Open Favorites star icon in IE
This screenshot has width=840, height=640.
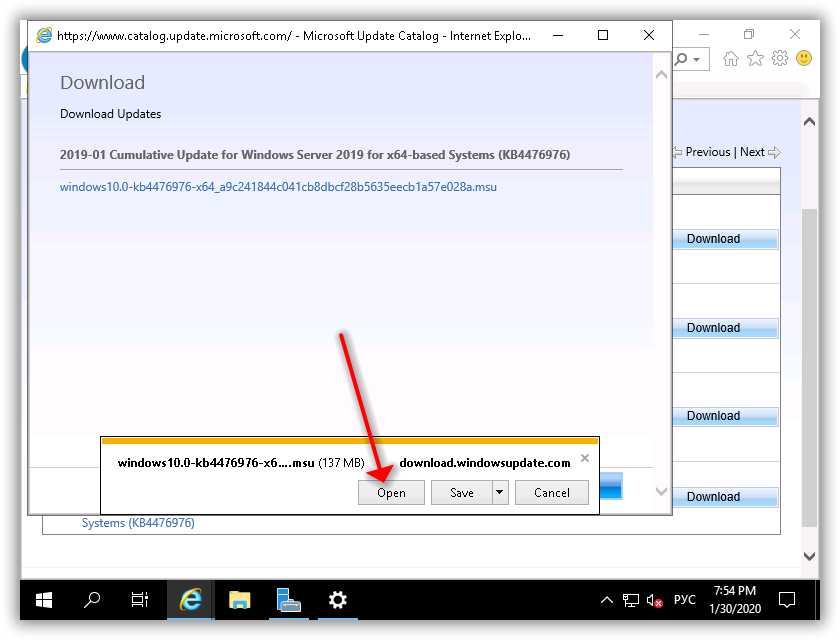tap(755, 58)
